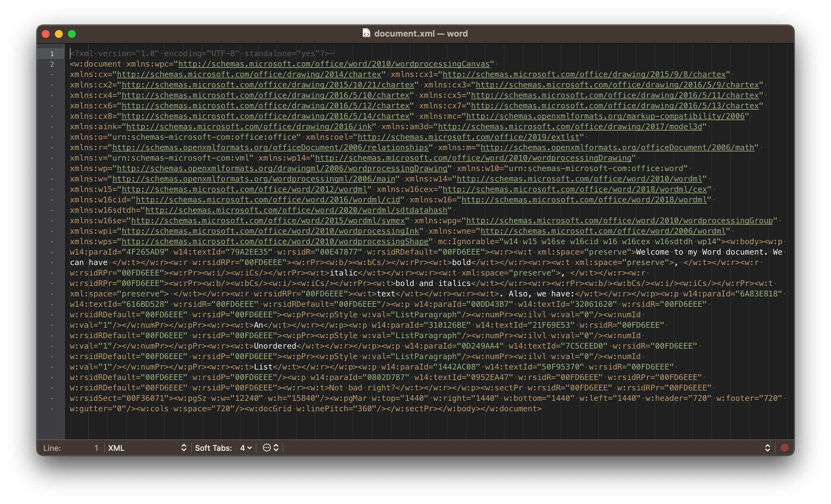Click line number 2 in the gutter
The image size is (831, 504).
click(x=52, y=64)
